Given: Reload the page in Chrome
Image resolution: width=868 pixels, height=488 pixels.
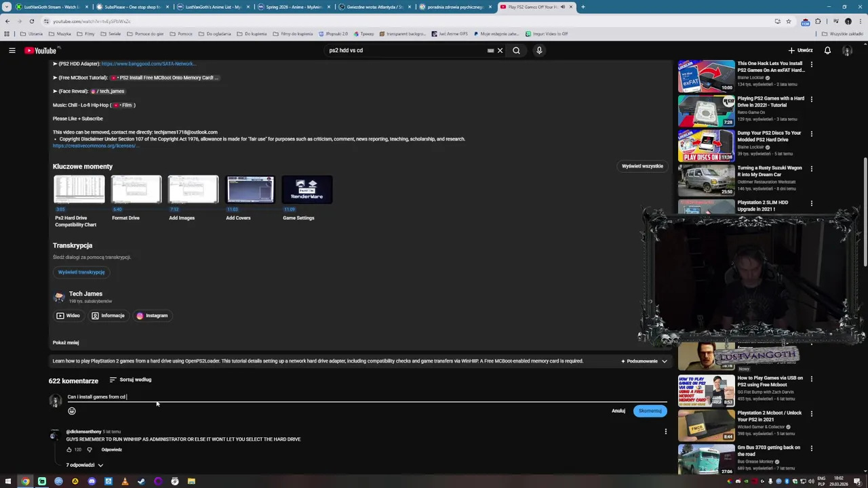Looking at the screenshot, I should pos(31,21).
